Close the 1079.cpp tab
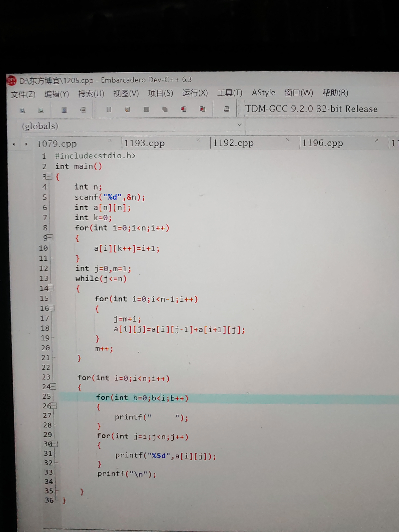Image resolution: width=399 pixels, height=532 pixels. point(110,140)
